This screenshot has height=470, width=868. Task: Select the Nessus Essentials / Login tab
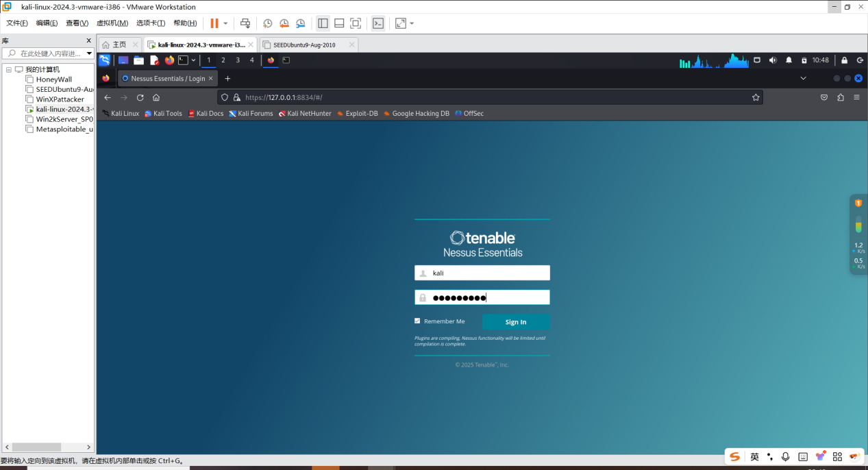pos(167,78)
